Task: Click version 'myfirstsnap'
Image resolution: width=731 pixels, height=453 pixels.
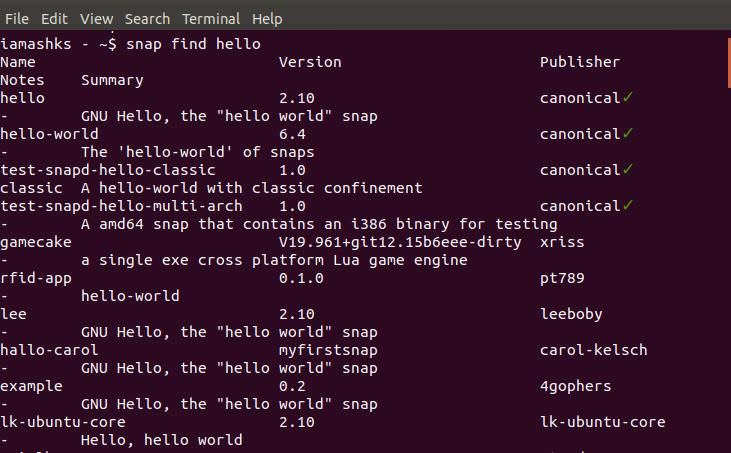Action: pyautogui.click(x=328, y=350)
